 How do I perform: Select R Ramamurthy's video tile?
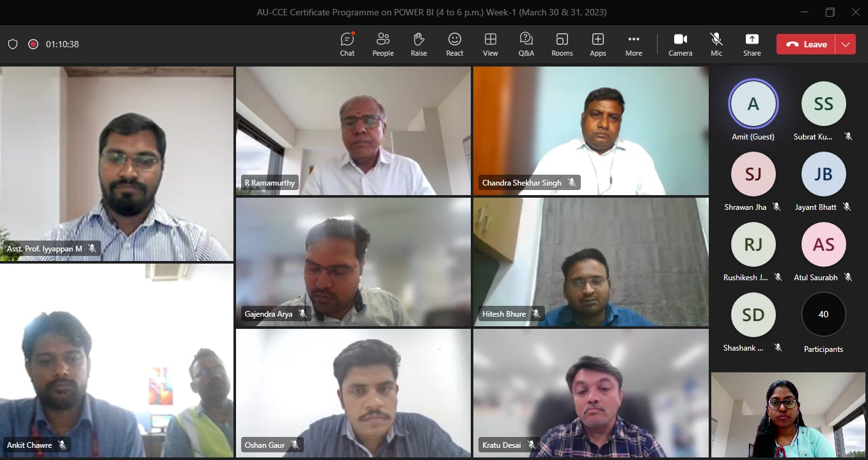(x=353, y=131)
